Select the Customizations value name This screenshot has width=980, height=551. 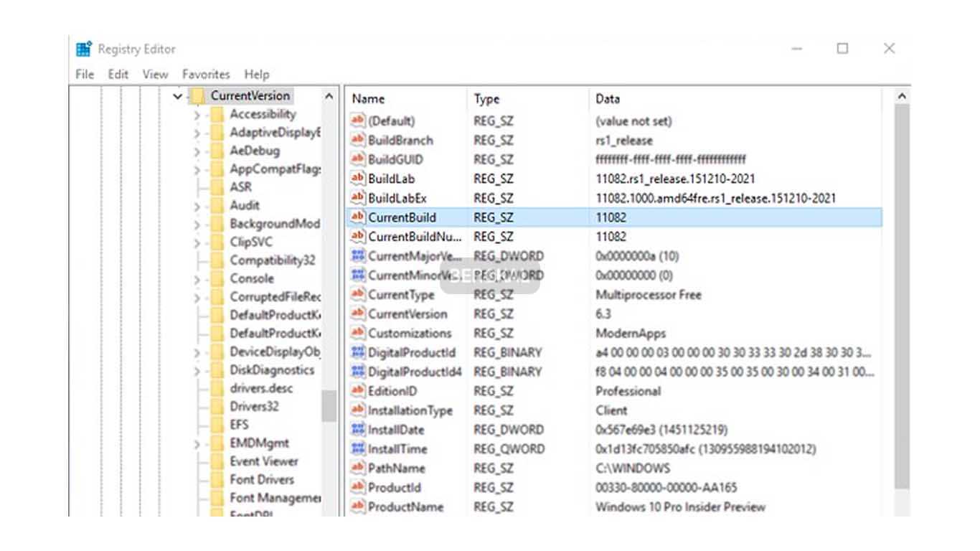pos(410,333)
